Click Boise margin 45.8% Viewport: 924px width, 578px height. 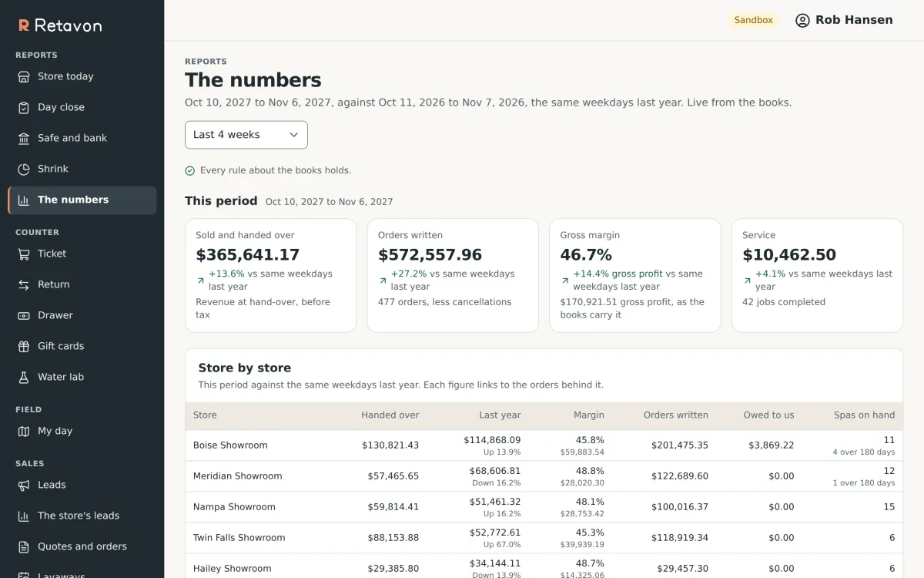590,440
